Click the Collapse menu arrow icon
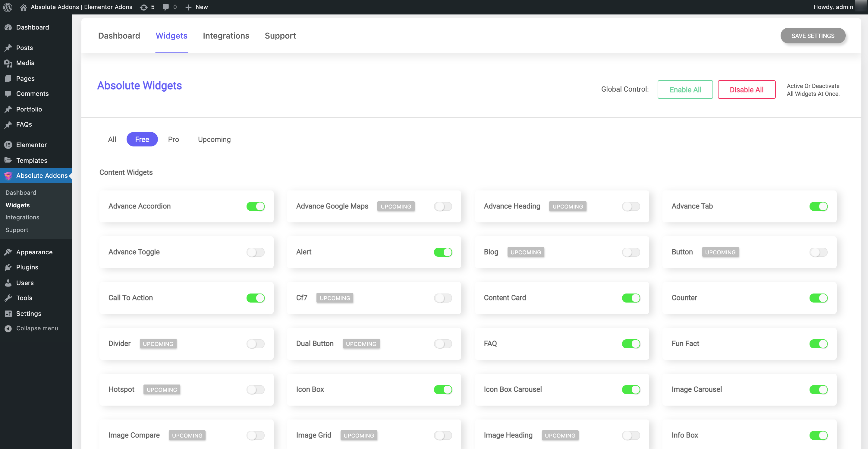The height and width of the screenshot is (449, 868). [8, 328]
